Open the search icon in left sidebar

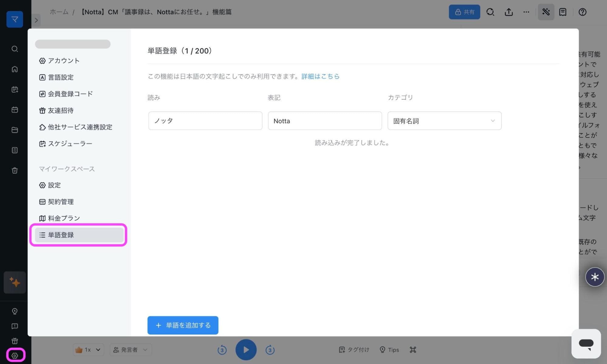pyautogui.click(x=15, y=49)
